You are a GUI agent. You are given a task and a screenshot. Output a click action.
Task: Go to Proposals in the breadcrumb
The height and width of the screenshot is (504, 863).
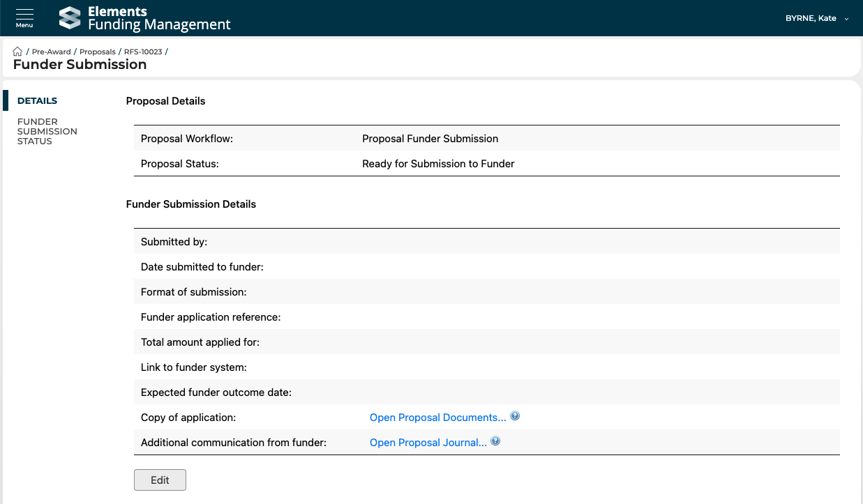tap(98, 52)
